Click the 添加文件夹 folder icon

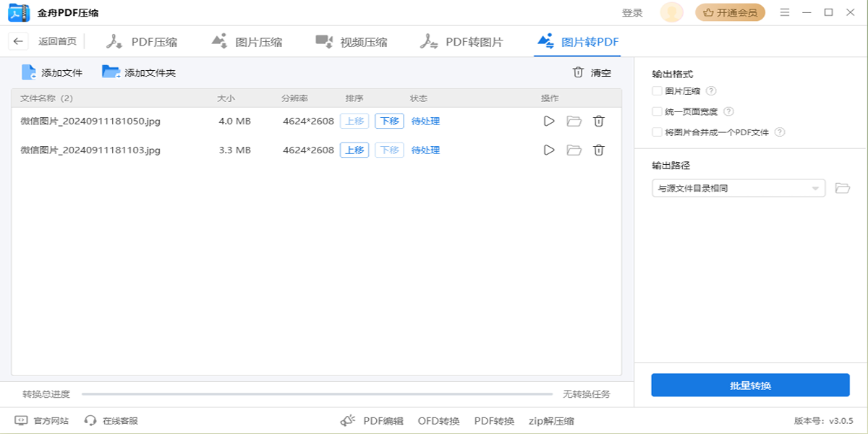coord(111,72)
